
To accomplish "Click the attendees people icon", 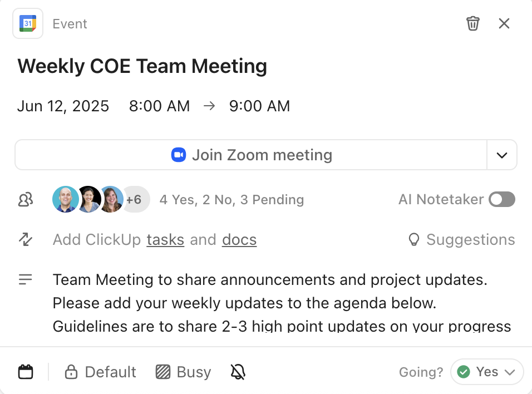I will 25,199.
